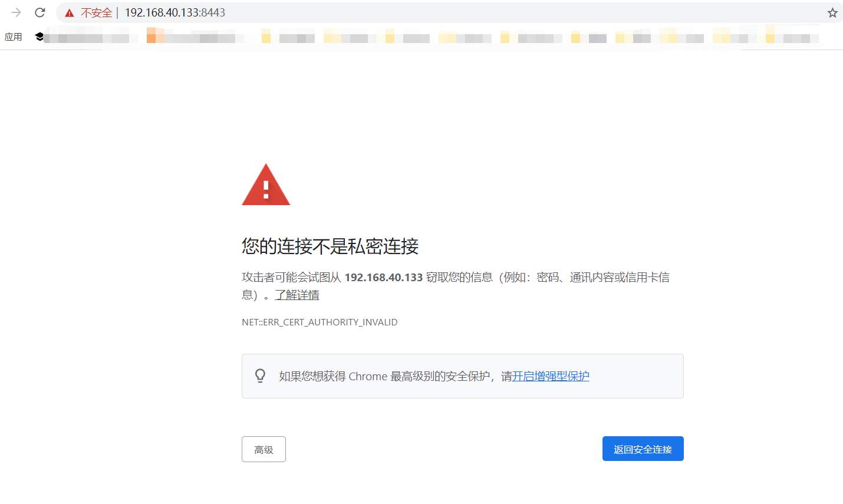Click the 返回安全连接 button
The width and height of the screenshot is (843, 504).
click(643, 449)
